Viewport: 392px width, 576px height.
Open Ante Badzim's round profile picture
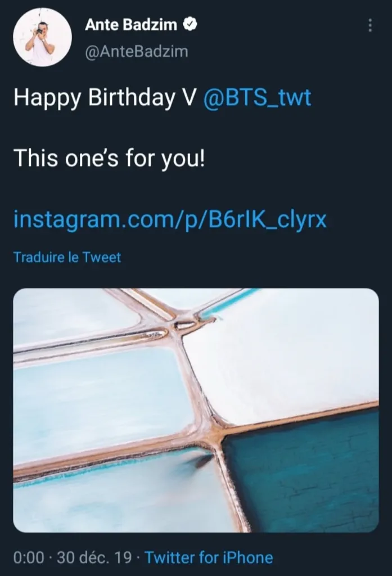pyautogui.click(x=42, y=37)
